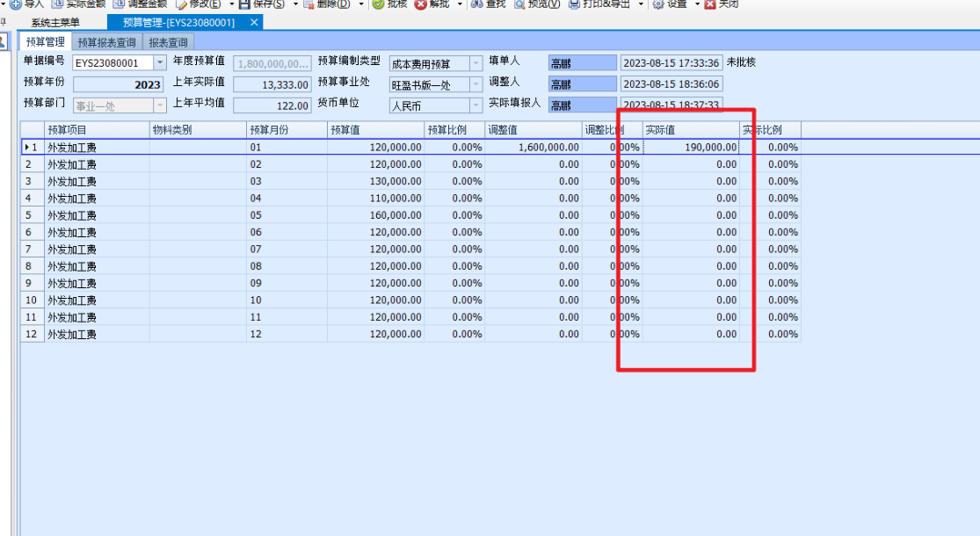Click the month cell 09
The height and width of the screenshot is (536, 980).
[x=287, y=283]
